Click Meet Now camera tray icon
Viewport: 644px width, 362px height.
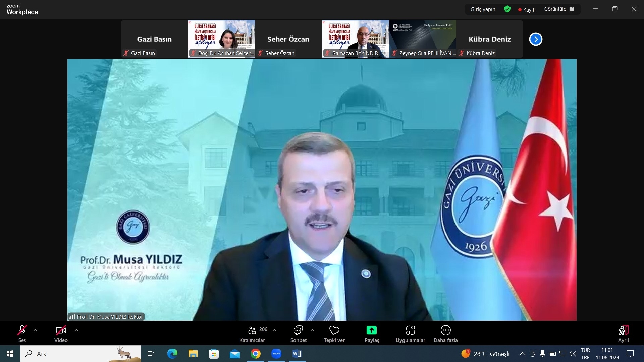(x=533, y=354)
